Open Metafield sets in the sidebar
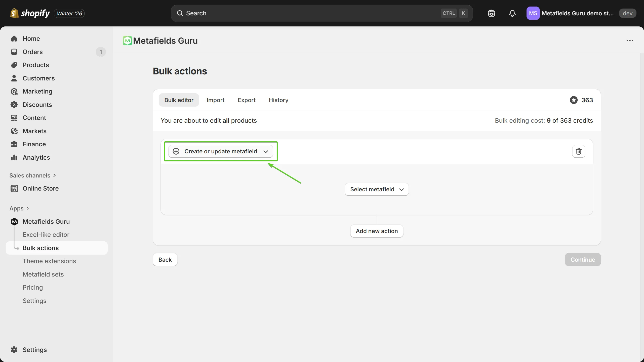The width and height of the screenshot is (644, 362). click(43, 274)
